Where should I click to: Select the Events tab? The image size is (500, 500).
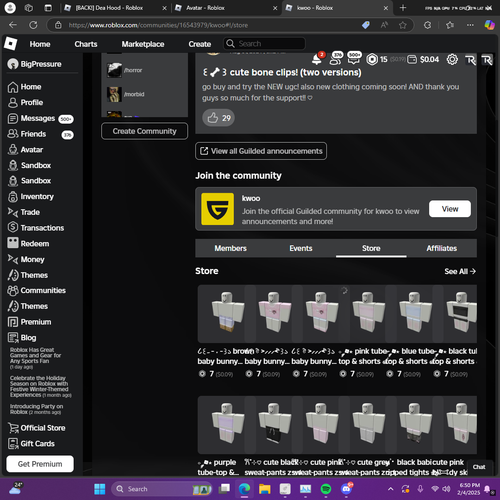click(301, 248)
